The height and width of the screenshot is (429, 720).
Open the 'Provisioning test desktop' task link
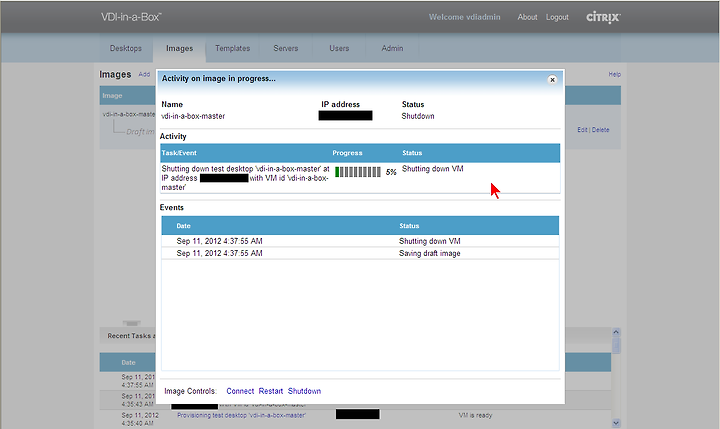[242, 415]
